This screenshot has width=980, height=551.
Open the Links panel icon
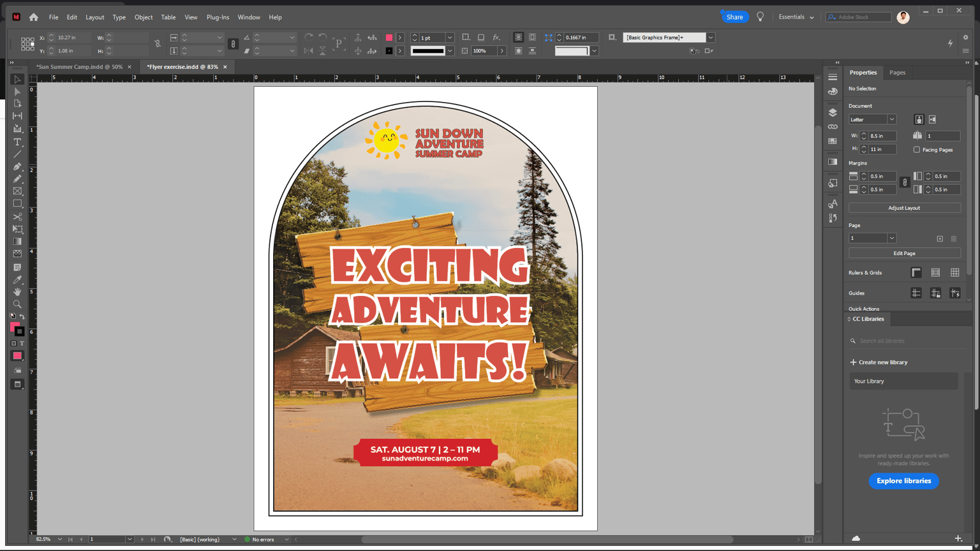click(x=833, y=127)
